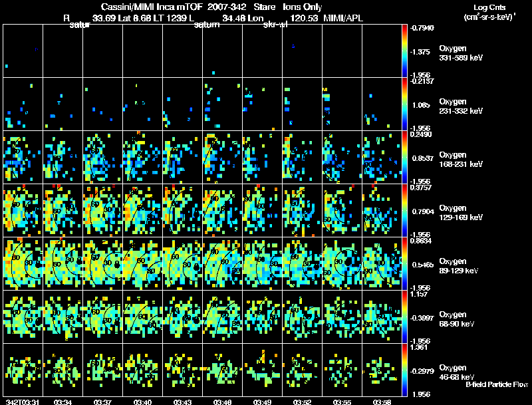Open the 168-231 keV image panel at 03:46
Image resolution: width=532 pixels, height=405 pixels.
point(222,157)
